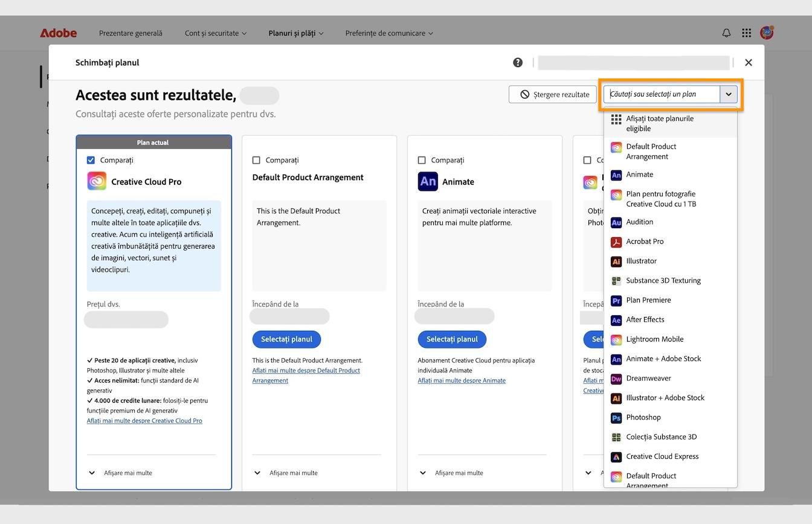Uncheck Comparați on the Creative Cloud Pro card
Viewport: 812px width, 524px height.
[x=91, y=160]
